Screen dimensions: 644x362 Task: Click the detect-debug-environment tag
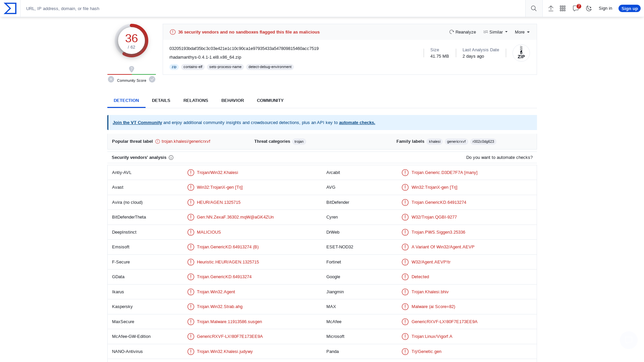point(270,67)
